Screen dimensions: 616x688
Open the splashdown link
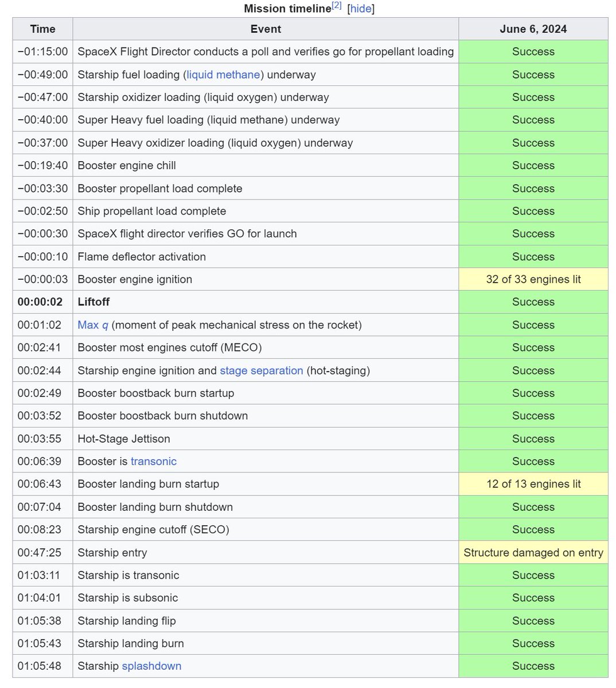(x=151, y=666)
